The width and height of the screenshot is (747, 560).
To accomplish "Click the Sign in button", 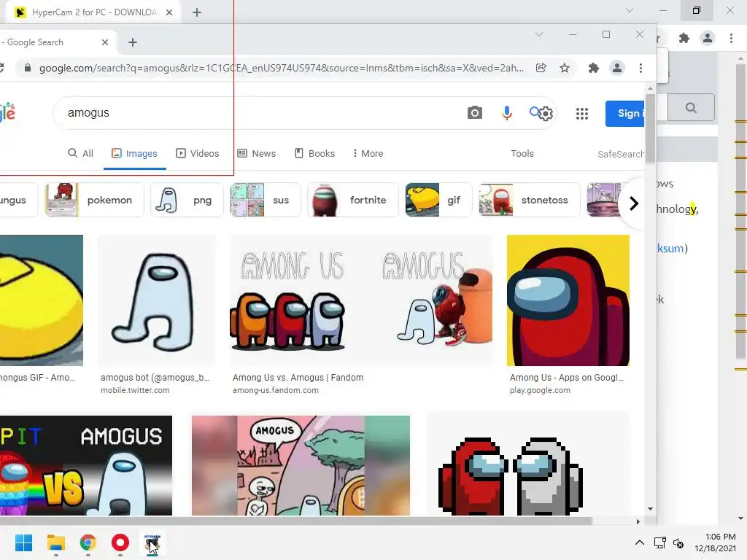I will click(x=624, y=113).
